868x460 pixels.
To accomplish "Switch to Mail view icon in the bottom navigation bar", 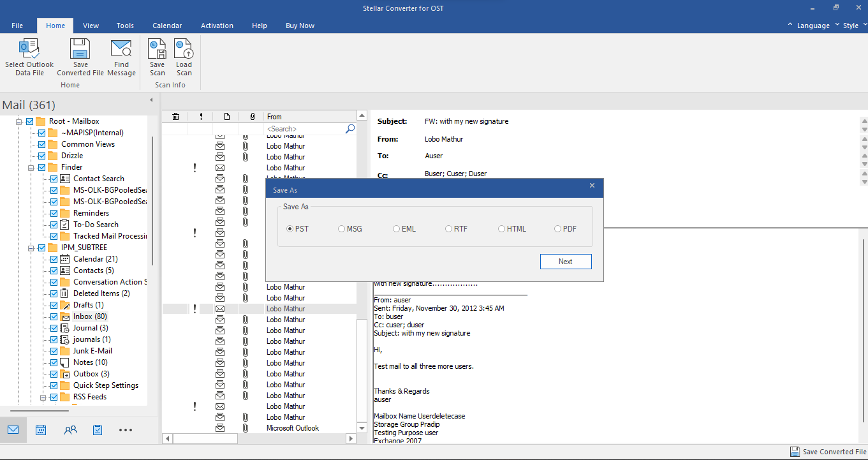I will pyautogui.click(x=13, y=430).
